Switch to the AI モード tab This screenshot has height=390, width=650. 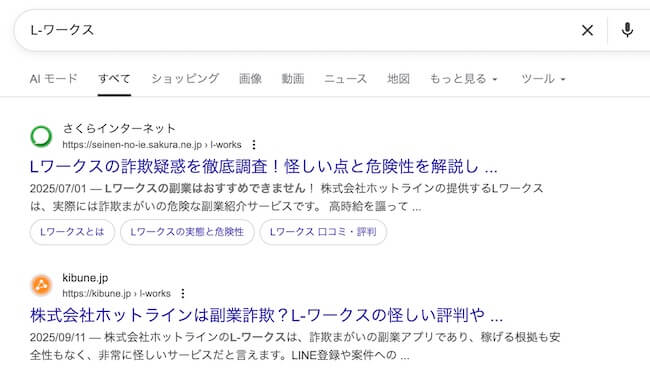pyautogui.click(x=53, y=78)
